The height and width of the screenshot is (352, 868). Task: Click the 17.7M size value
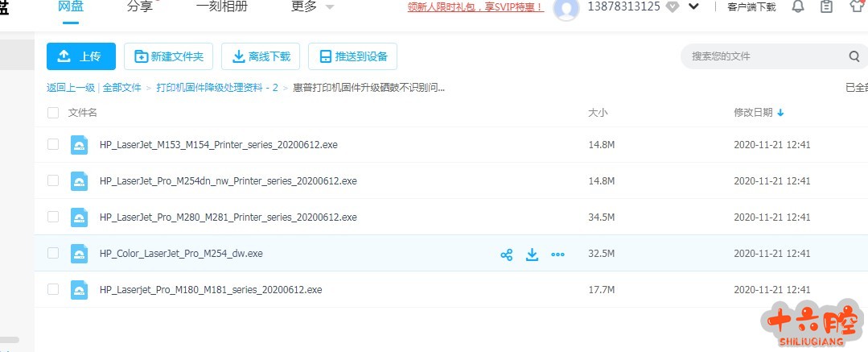(601, 289)
